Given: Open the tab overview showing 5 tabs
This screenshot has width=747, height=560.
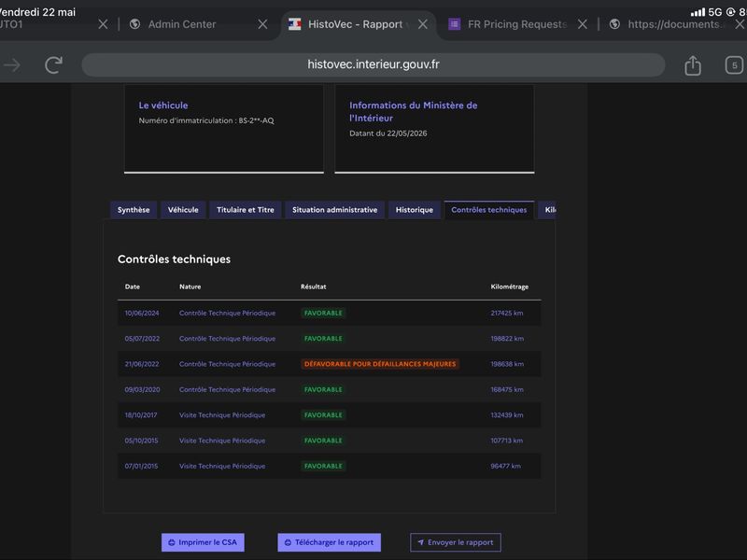Looking at the screenshot, I should [734, 65].
